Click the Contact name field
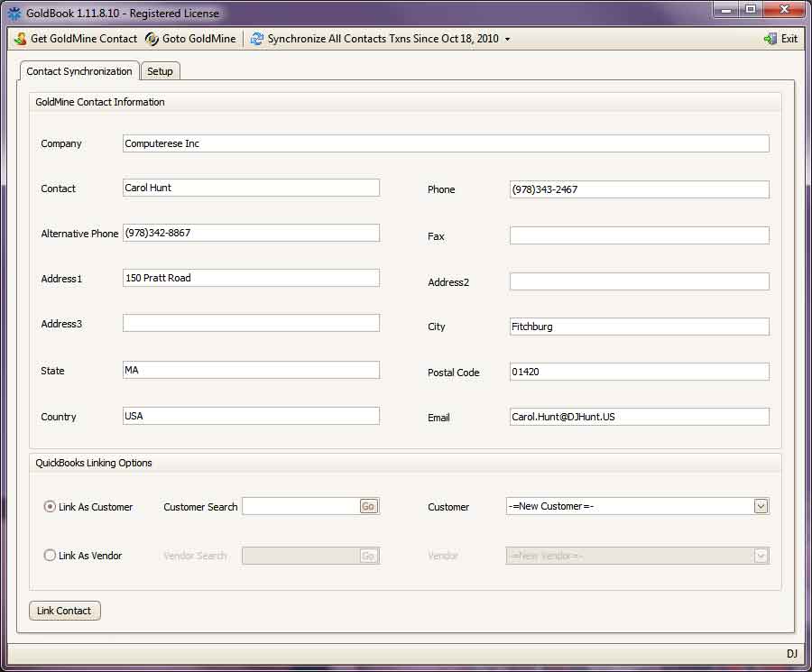The image size is (812, 672). 251,188
